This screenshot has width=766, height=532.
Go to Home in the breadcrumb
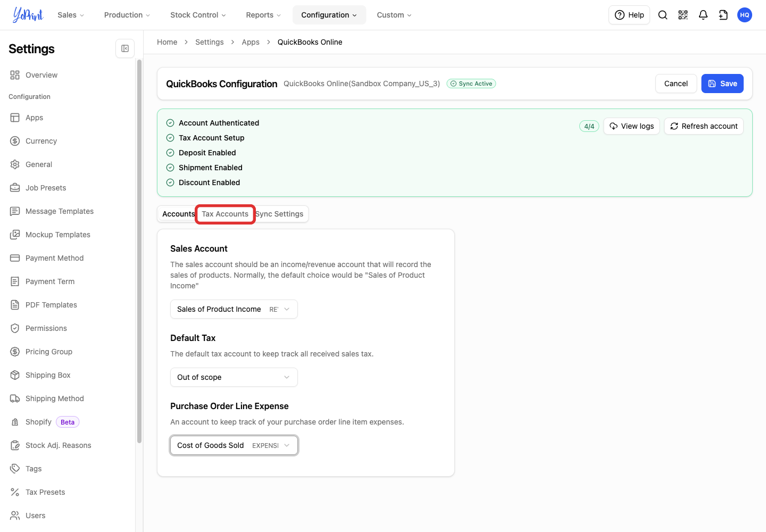point(167,42)
